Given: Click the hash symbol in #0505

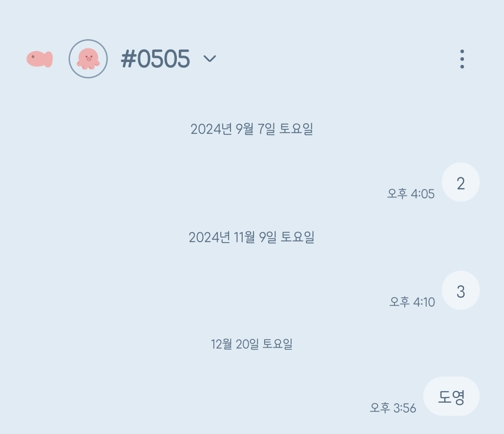Looking at the screenshot, I should point(128,59).
